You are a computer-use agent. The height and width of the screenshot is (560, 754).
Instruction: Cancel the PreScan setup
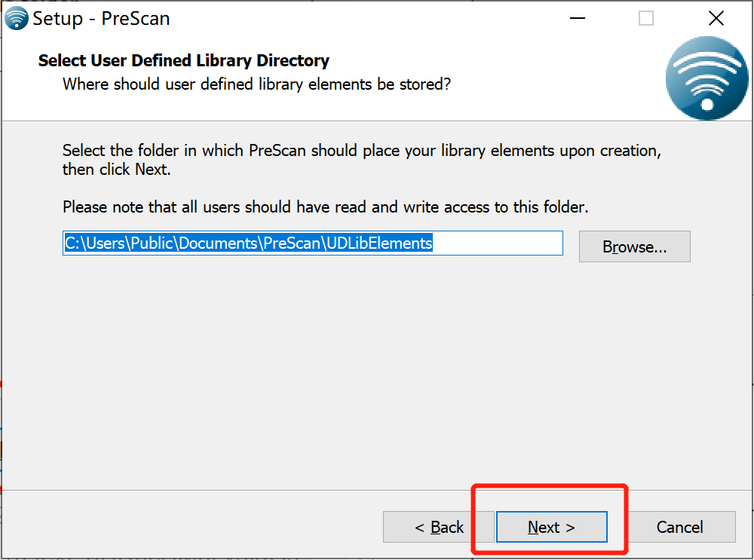pyautogui.click(x=679, y=527)
